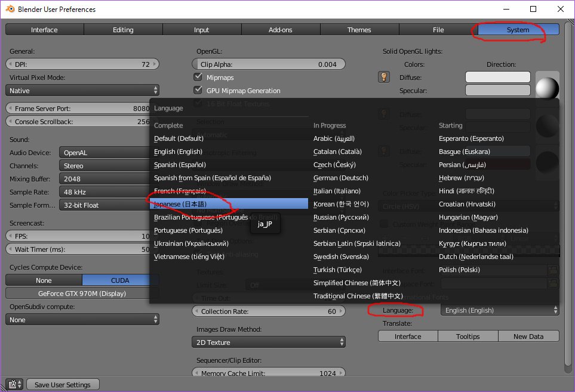
Task: Open the Images Draw Method 2D Texture dropdown
Action: pos(269,342)
